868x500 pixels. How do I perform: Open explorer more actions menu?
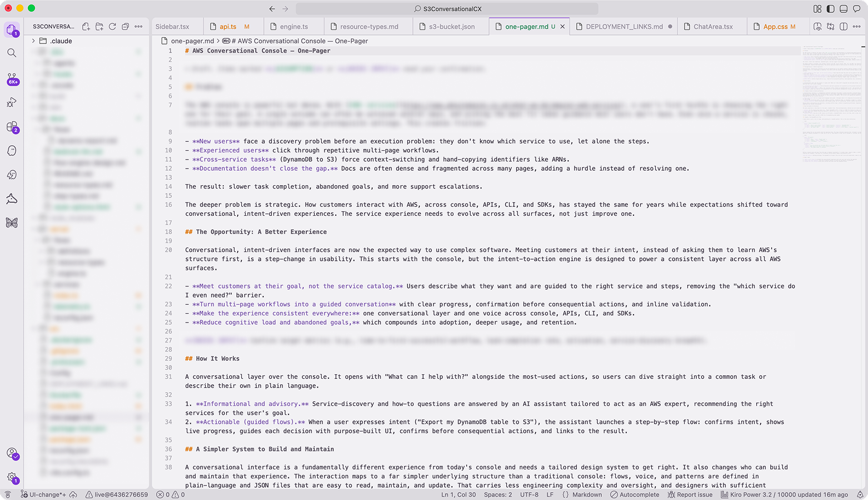pyautogui.click(x=138, y=26)
